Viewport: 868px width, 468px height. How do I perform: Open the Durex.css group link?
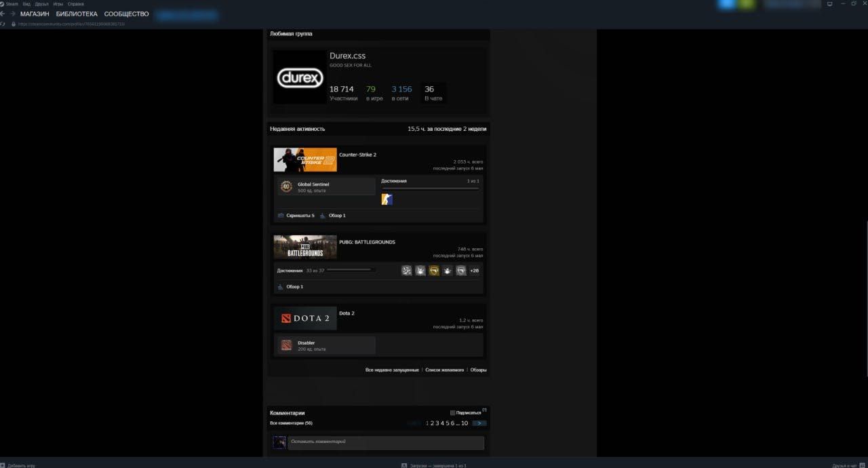point(347,56)
